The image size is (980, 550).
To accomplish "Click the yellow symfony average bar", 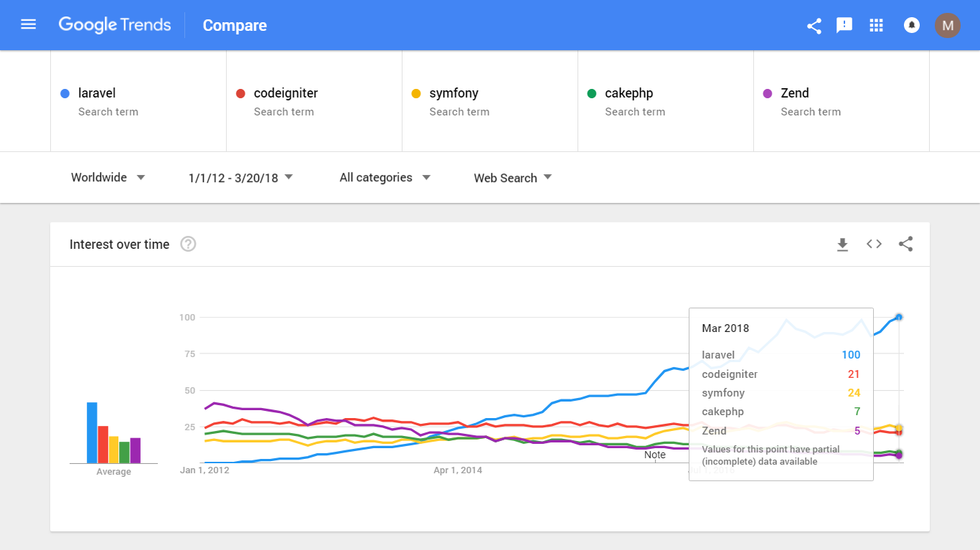I will [113, 450].
